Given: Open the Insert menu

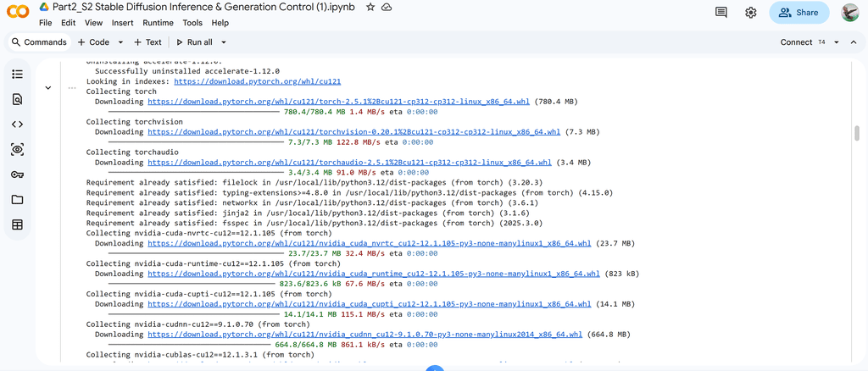Looking at the screenshot, I should [x=122, y=23].
